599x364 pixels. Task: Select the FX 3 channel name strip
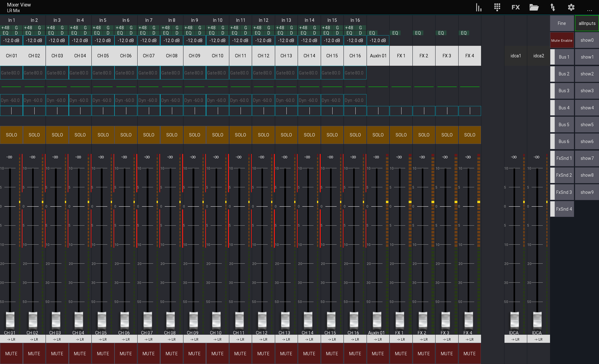point(447,56)
